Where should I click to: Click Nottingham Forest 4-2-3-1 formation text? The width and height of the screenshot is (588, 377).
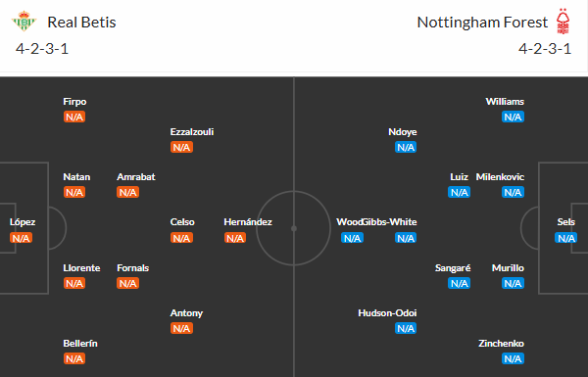pyautogui.click(x=545, y=49)
